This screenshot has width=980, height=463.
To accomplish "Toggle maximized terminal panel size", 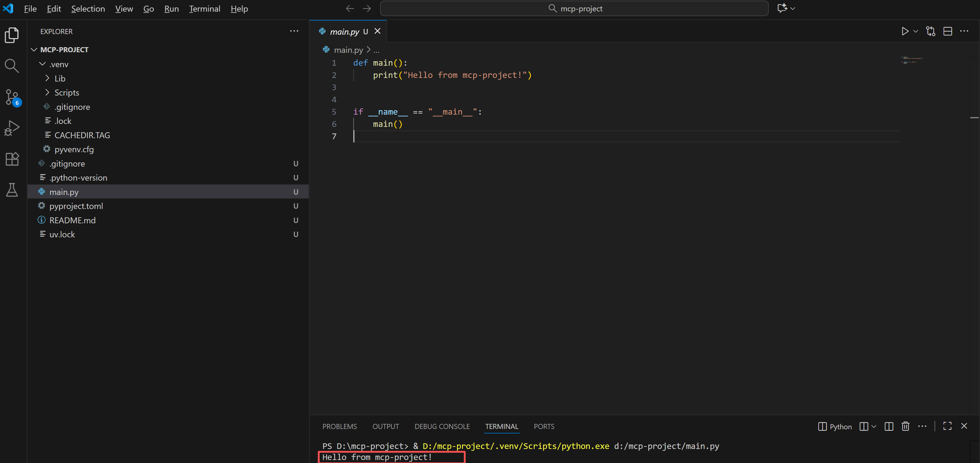I will (947, 426).
